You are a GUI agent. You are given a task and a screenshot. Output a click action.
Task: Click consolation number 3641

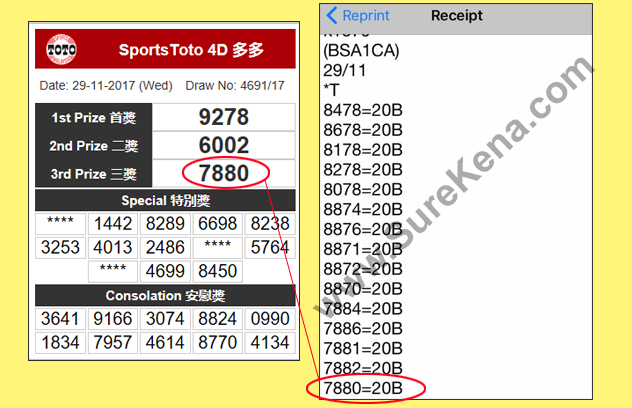(60, 319)
